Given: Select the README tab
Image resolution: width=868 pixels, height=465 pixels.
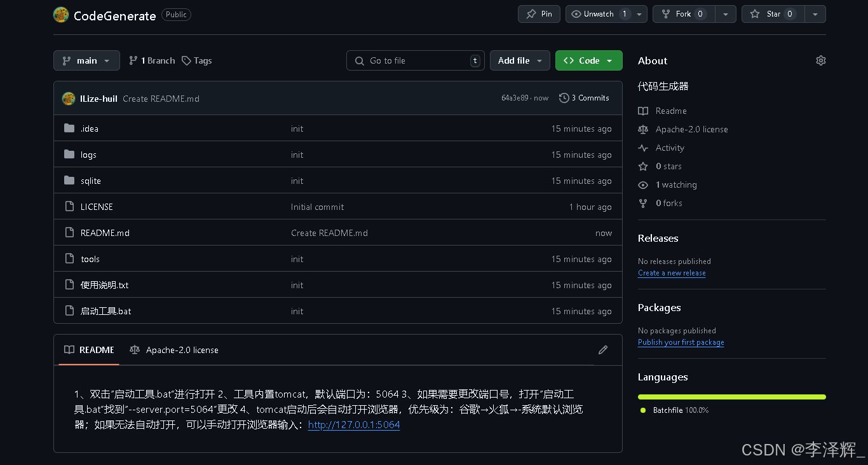Looking at the screenshot, I should pos(88,350).
